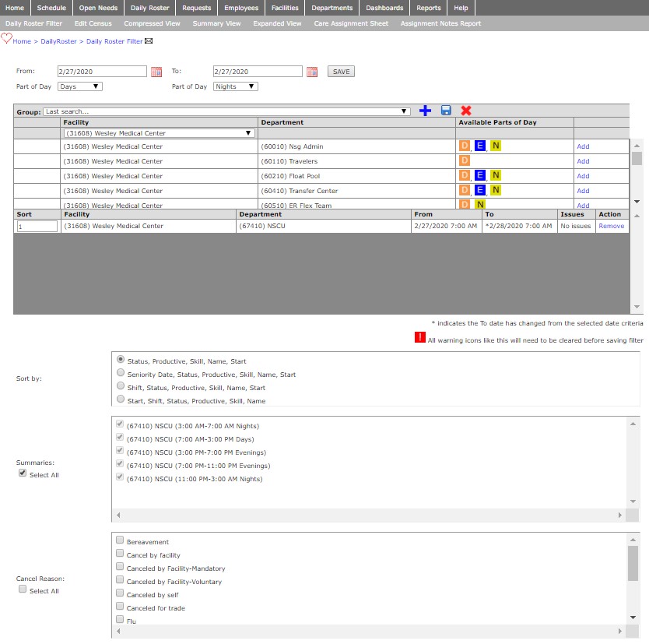Click the blue E icon for Float Pool
Image resolution: width=649 pixels, height=644 pixels.
click(480, 176)
